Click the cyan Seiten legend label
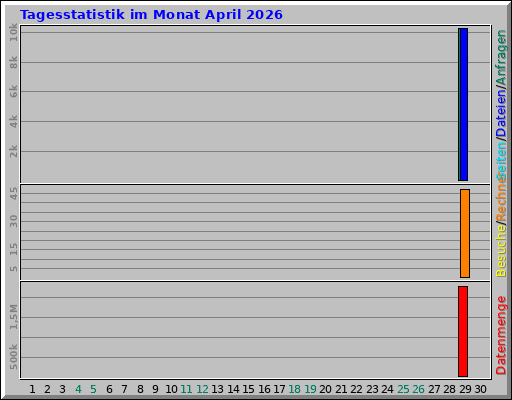512x400 pixels. (501, 160)
